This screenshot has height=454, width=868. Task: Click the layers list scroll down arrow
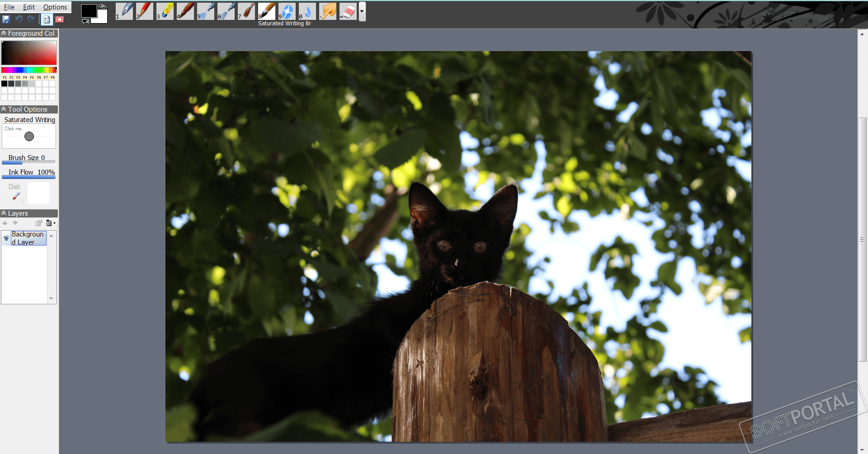point(51,298)
